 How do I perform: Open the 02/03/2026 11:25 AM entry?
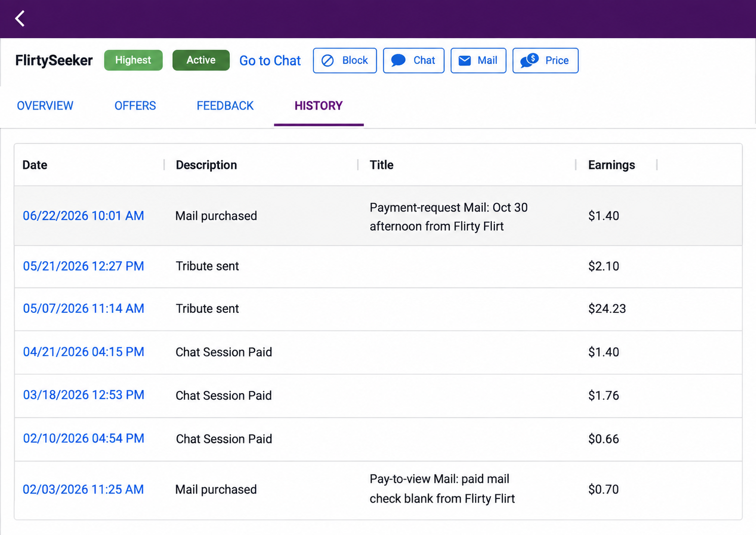click(84, 489)
